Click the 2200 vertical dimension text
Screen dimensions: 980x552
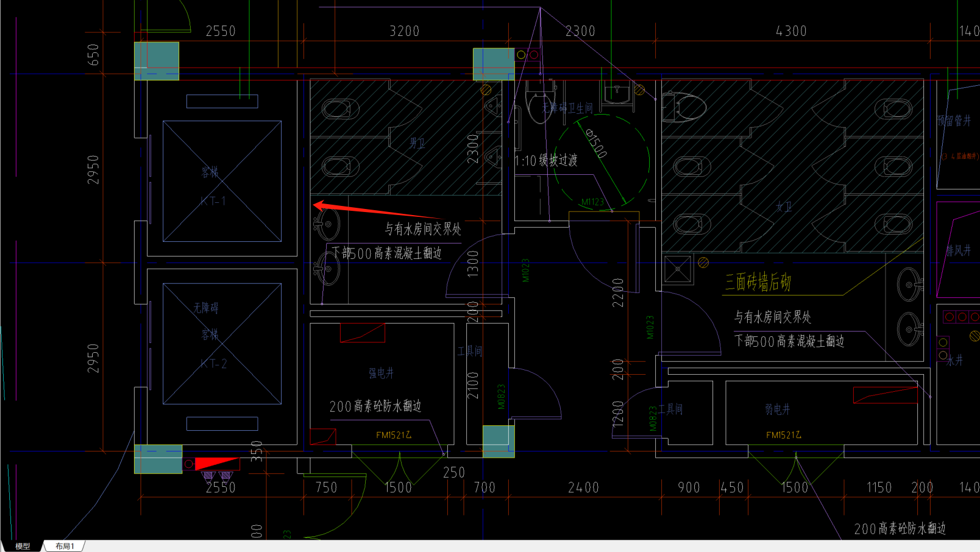pyautogui.click(x=618, y=292)
